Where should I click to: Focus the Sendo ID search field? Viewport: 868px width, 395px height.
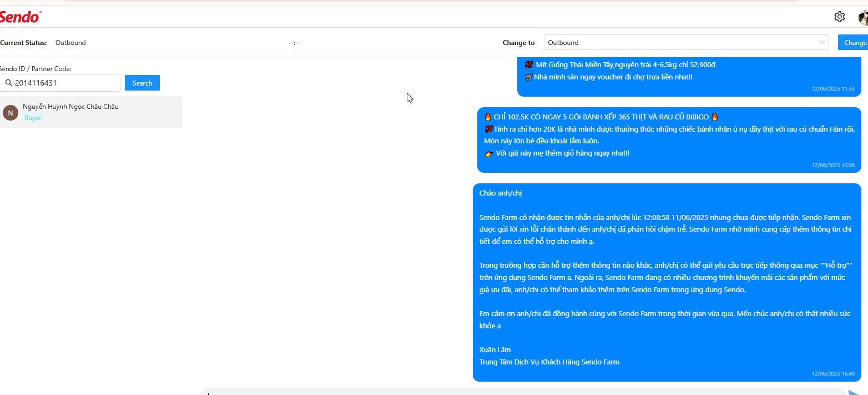[60, 83]
